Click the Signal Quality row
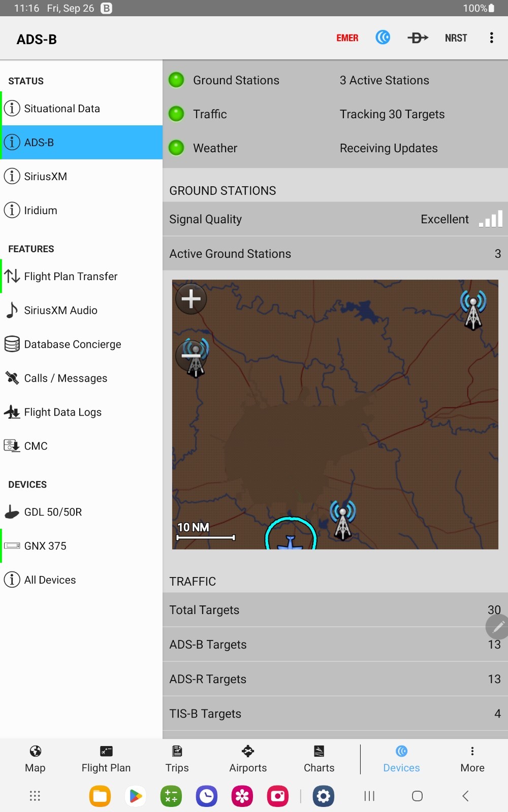Viewport: 508px width, 812px height. click(335, 219)
